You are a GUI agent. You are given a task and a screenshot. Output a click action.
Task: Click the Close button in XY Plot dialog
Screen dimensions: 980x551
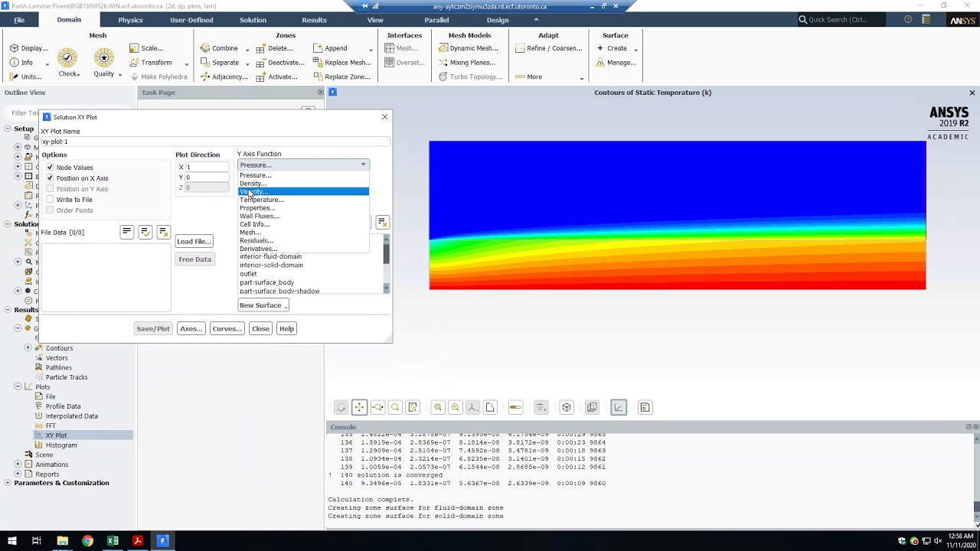[260, 328]
